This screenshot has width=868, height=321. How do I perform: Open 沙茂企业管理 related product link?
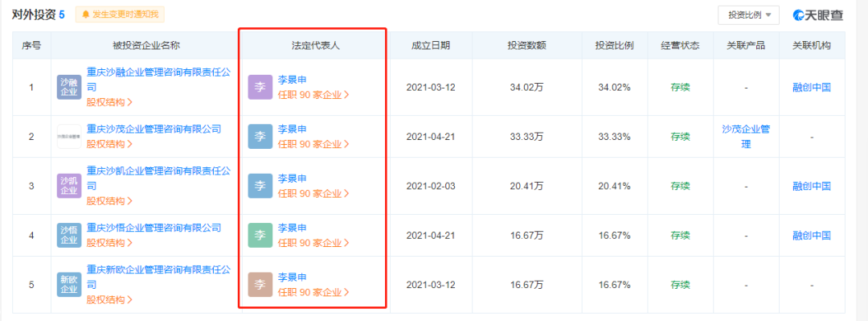pyautogui.click(x=746, y=137)
